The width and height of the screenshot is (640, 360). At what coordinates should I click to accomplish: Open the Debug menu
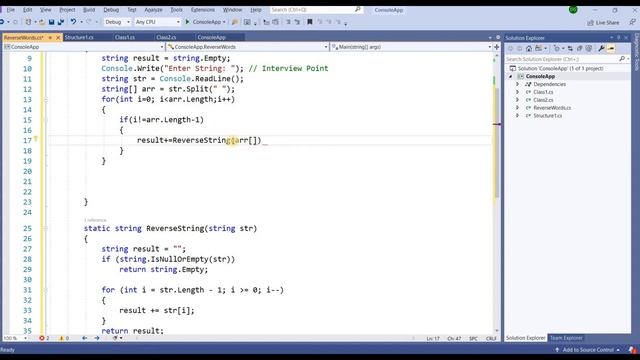coord(111,10)
